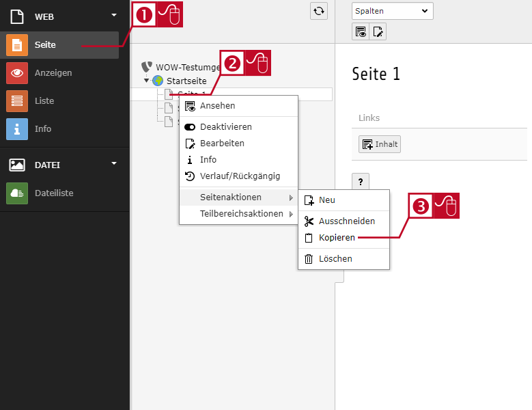532x410 pixels.
Task: Click the edit page properties toolbar icon
Action: pyautogui.click(x=378, y=32)
